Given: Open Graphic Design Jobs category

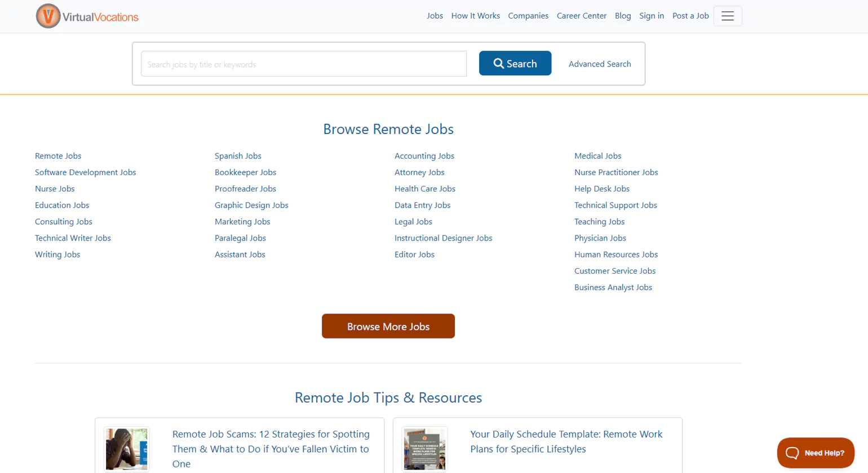Looking at the screenshot, I should tap(251, 205).
